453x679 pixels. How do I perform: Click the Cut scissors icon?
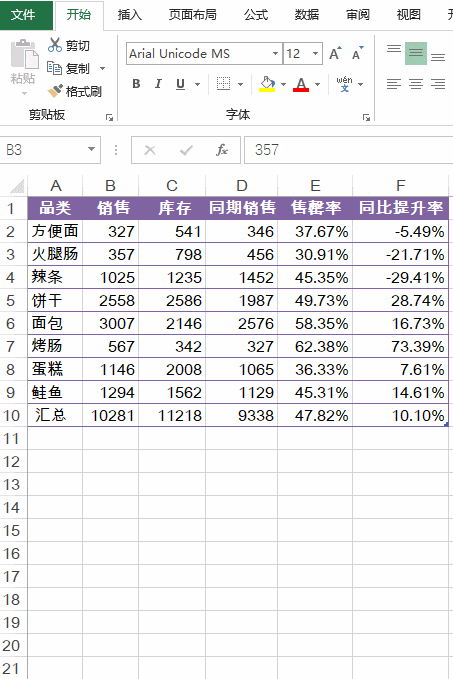(55, 45)
